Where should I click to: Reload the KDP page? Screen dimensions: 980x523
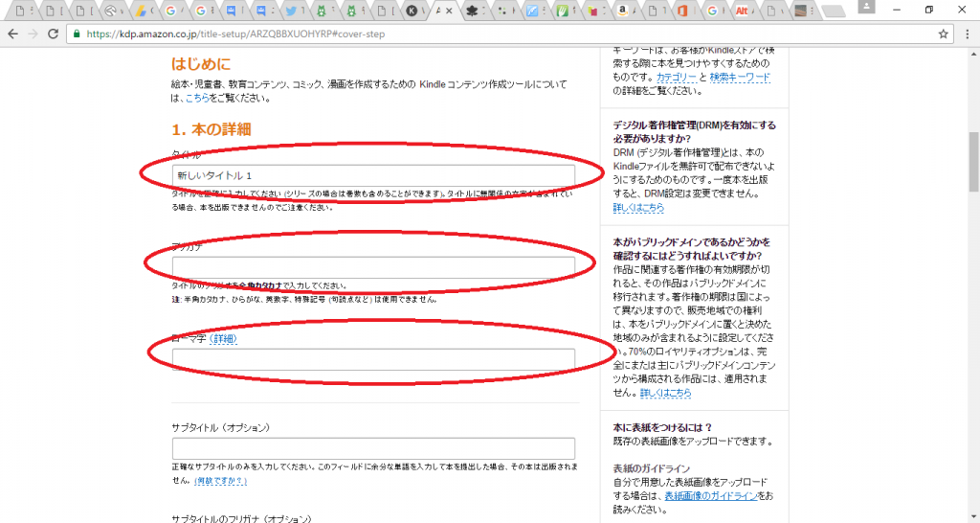[x=54, y=34]
